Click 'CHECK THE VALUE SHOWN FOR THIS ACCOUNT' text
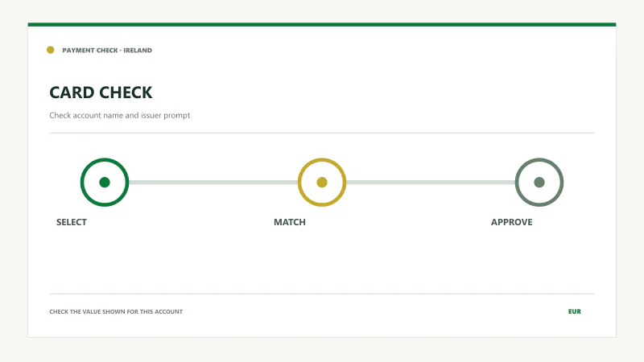Image resolution: width=644 pixels, height=362 pixels. [x=116, y=311]
